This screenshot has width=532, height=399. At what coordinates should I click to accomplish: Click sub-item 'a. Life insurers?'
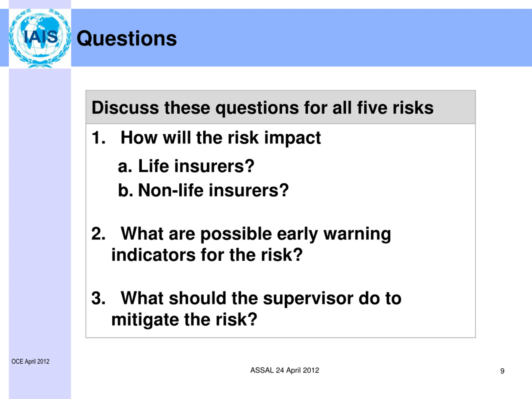[x=186, y=166]
